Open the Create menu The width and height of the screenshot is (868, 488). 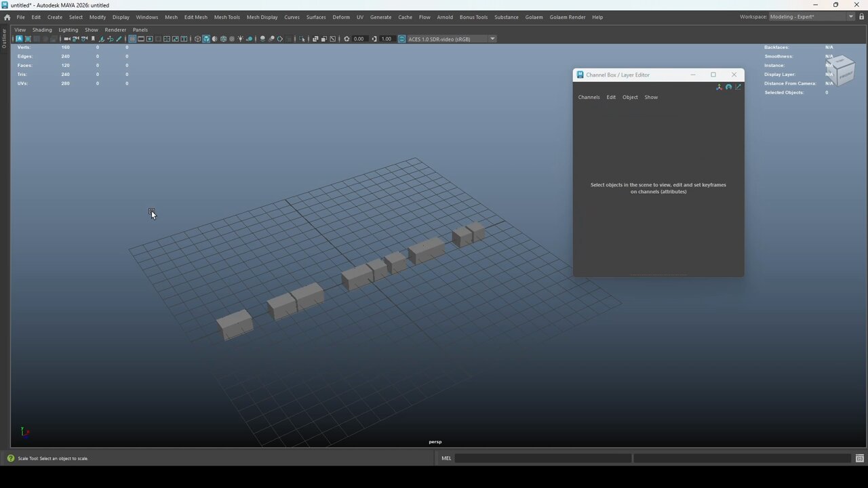click(55, 17)
